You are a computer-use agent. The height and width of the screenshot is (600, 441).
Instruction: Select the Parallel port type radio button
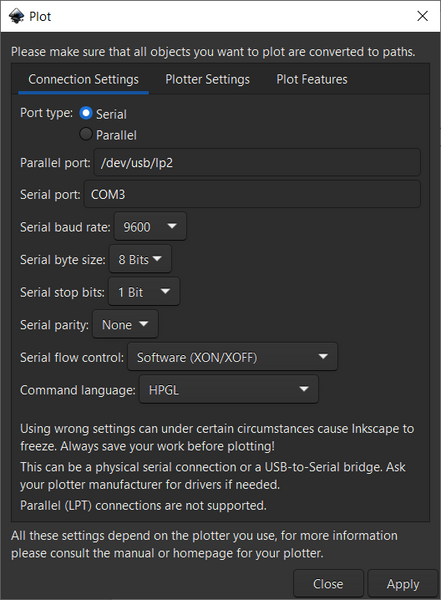pos(86,134)
